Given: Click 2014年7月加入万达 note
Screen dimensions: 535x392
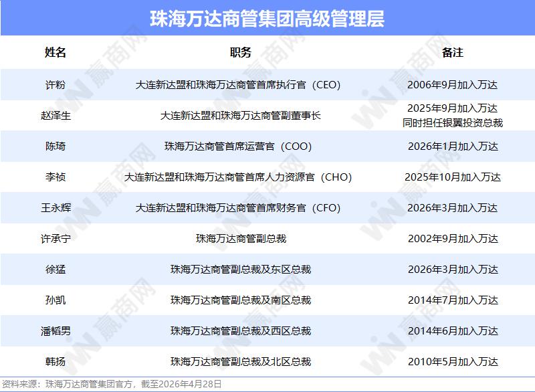Looking at the screenshot, I should 453,300.
